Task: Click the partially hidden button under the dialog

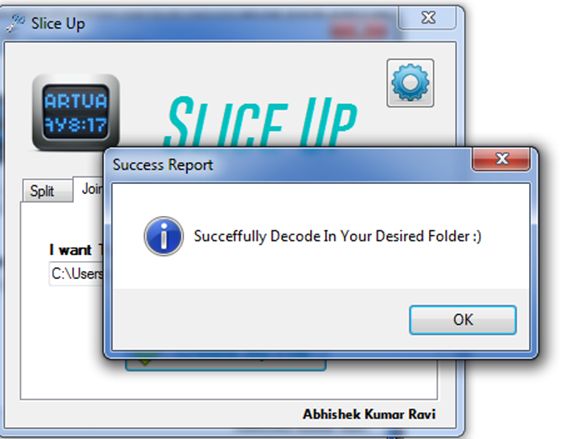Action: click(x=226, y=365)
